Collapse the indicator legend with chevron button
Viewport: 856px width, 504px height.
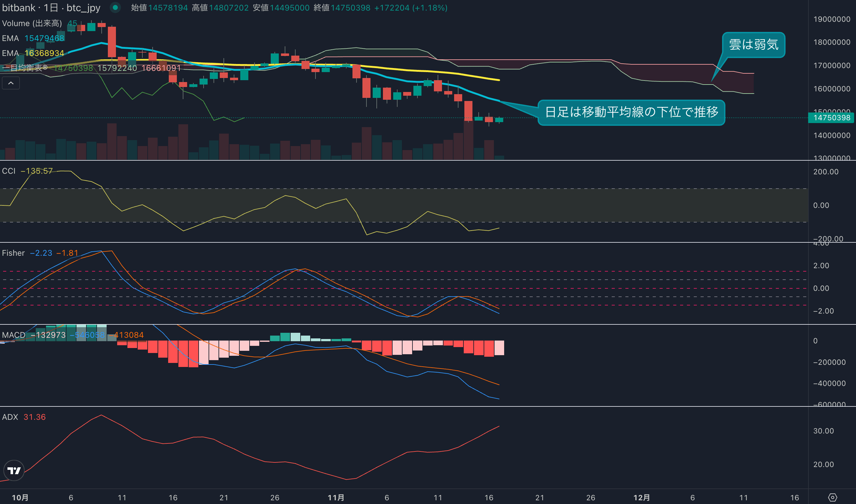11,83
